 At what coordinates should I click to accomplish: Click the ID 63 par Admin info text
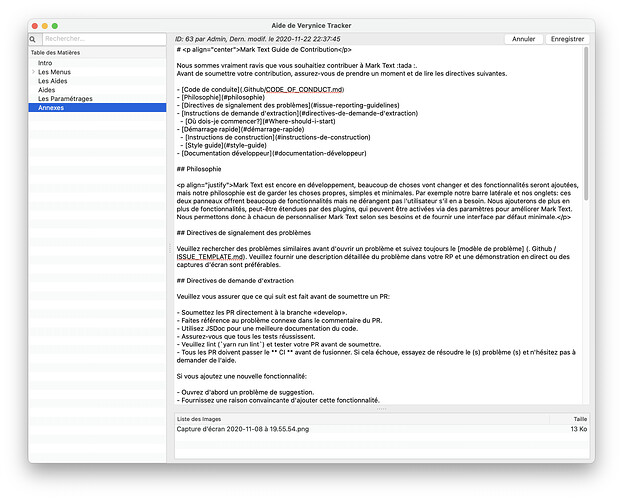pos(257,39)
